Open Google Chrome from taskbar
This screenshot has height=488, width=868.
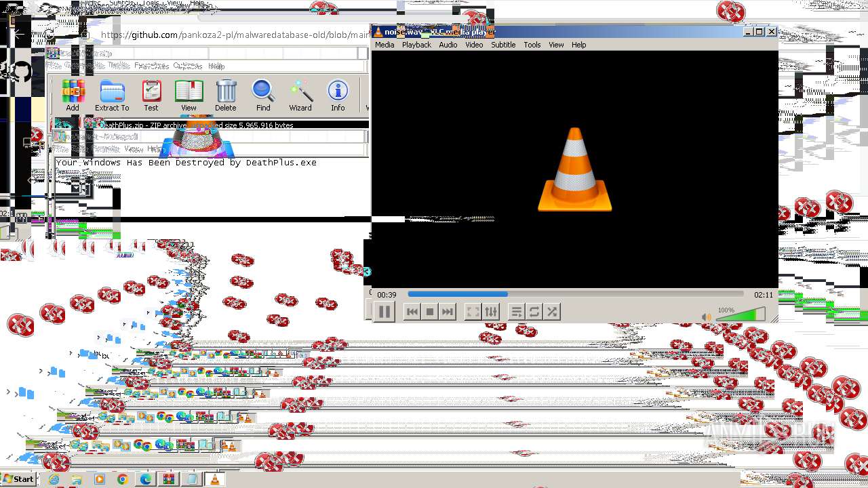pyautogui.click(x=122, y=479)
